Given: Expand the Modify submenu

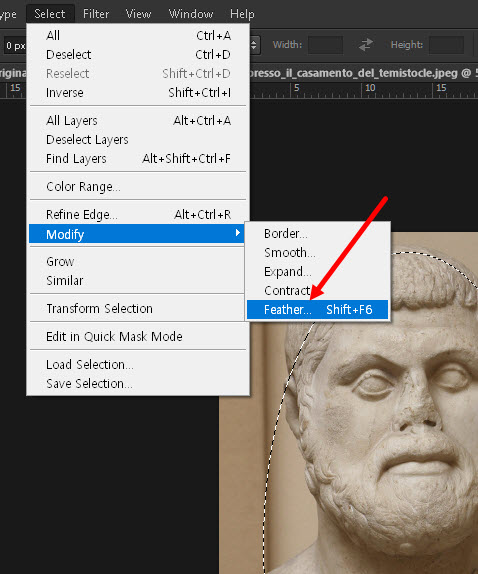Looking at the screenshot, I should click(x=137, y=234).
